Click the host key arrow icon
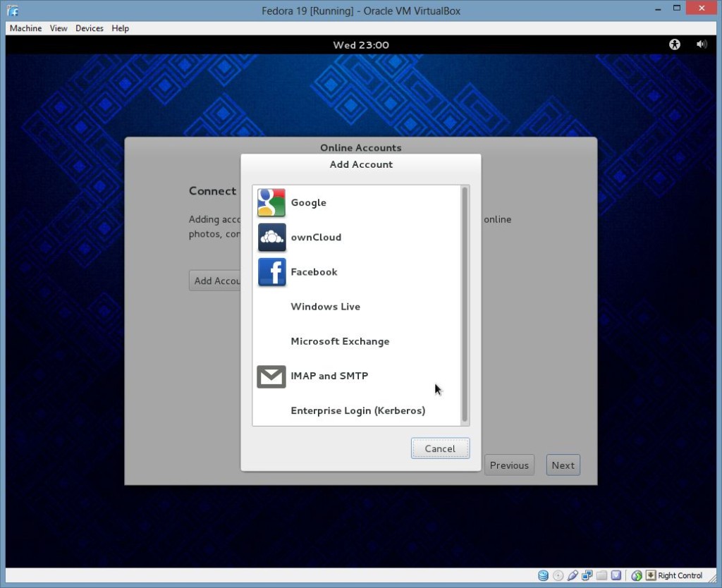The height and width of the screenshot is (588, 722). 651,575
